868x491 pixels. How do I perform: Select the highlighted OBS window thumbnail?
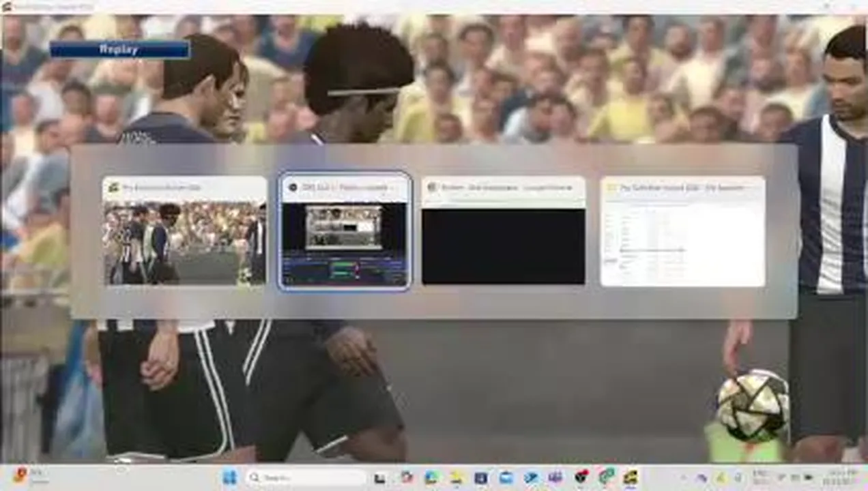[345, 230]
